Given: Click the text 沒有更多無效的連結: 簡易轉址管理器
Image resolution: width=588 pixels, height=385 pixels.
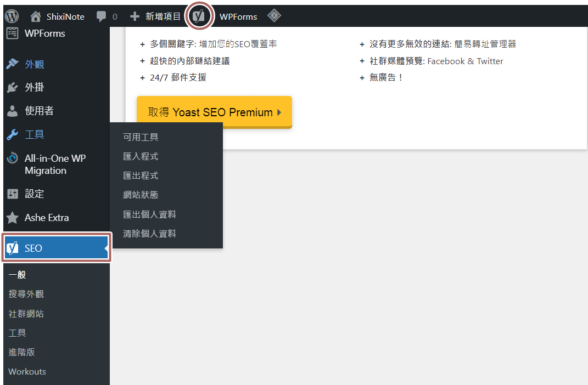Looking at the screenshot, I should (443, 44).
